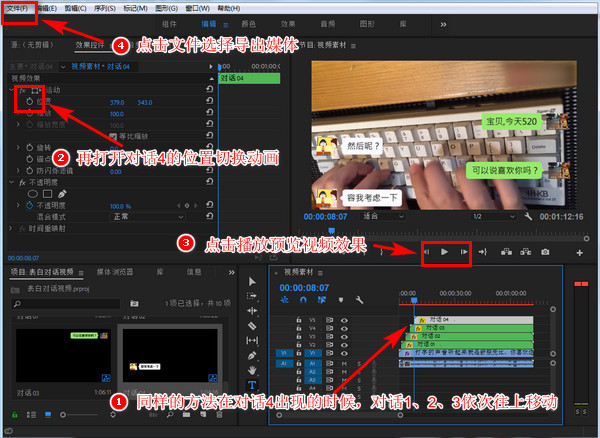This screenshot has width=600, height=438.
Task: Toggle the 位置 stopwatch animation
Action: point(30,101)
